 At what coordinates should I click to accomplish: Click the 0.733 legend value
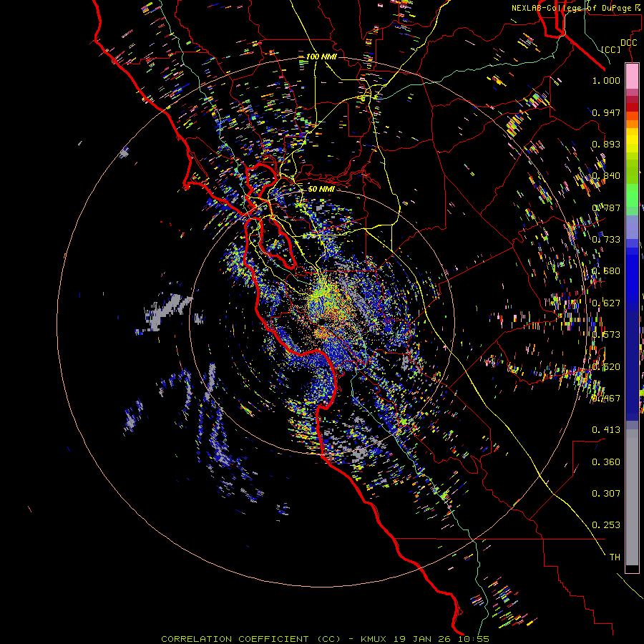[606, 240]
